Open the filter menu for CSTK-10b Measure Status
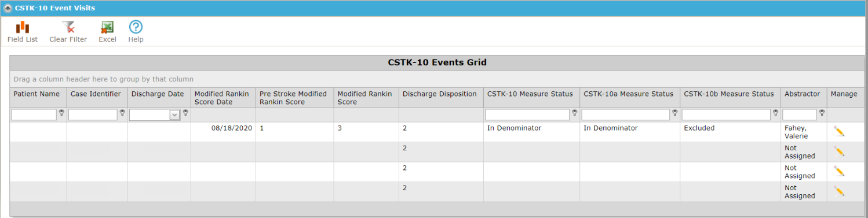 775,113
